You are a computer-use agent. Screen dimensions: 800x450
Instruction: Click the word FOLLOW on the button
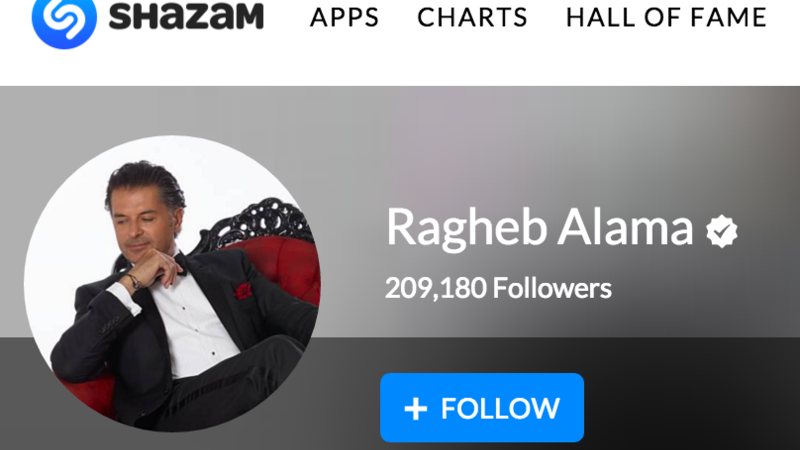pos(501,409)
